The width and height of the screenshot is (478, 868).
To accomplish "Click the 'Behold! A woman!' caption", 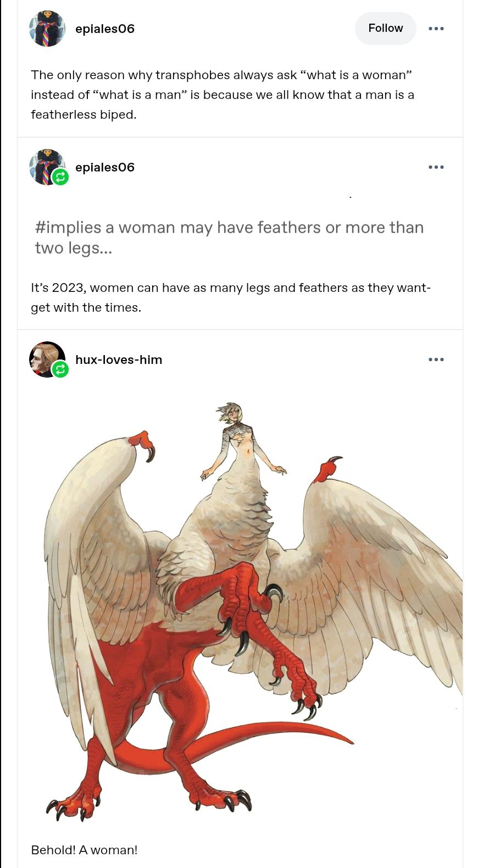I will (84, 850).
